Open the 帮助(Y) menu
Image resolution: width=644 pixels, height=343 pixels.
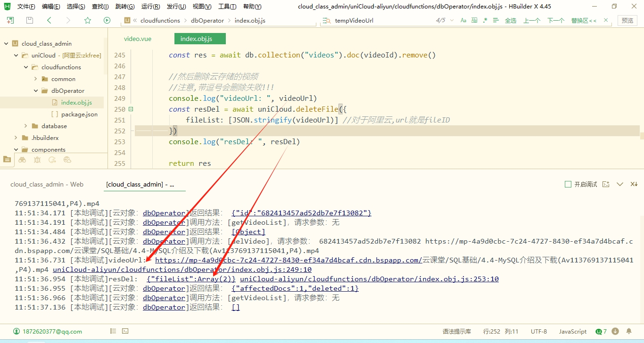252,7
